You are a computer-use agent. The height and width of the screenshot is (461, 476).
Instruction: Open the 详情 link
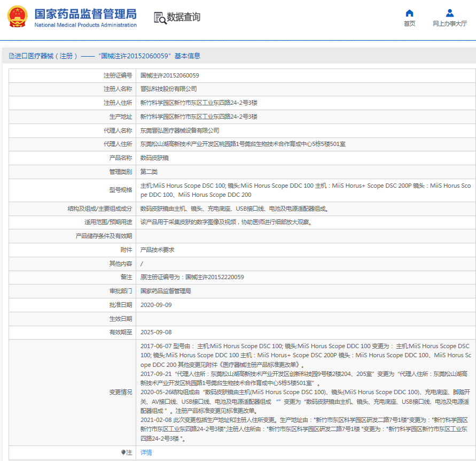pos(146,452)
